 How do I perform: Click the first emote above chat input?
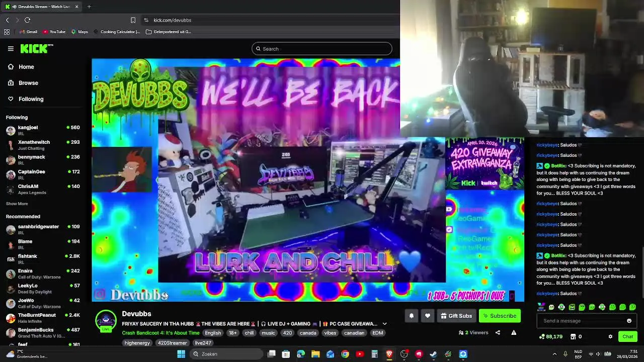pos(541,307)
